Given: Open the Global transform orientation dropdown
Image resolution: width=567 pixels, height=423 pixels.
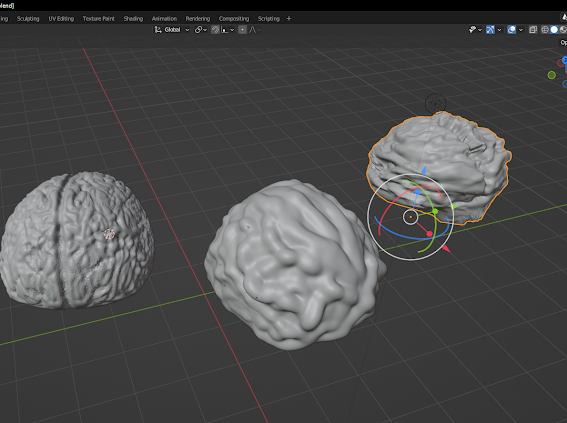Looking at the screenshot, I should tap(172, 30).
